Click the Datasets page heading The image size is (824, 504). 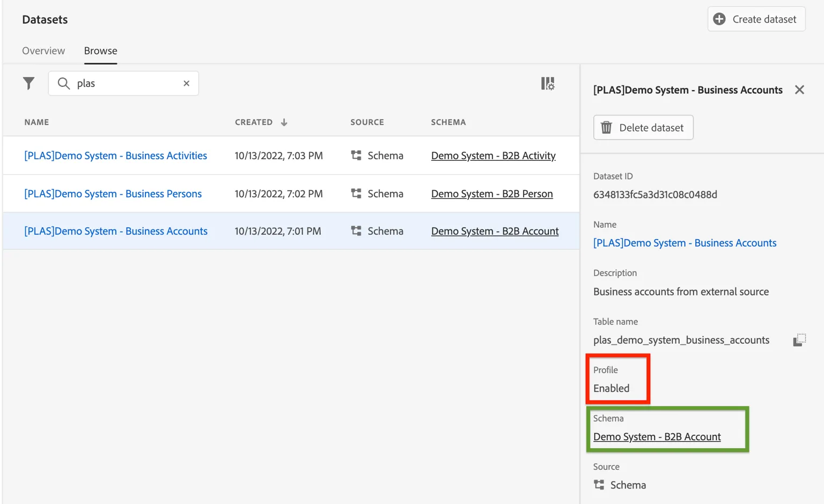45,20
